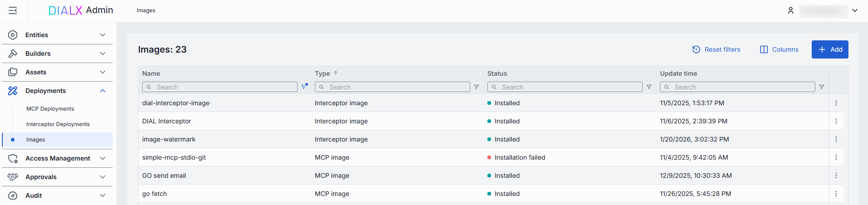Open the Update time filter icon
This screenshot has width=868, height=205.
pos(822,87)
